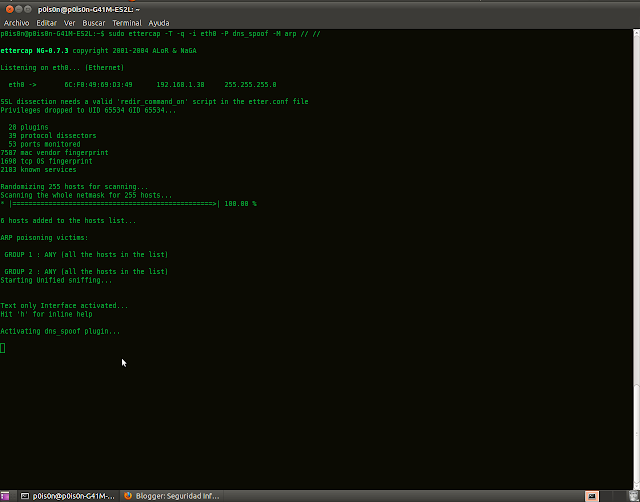
Task: Click the 'GROUP 1 : ANY' line
Action: 86,254
